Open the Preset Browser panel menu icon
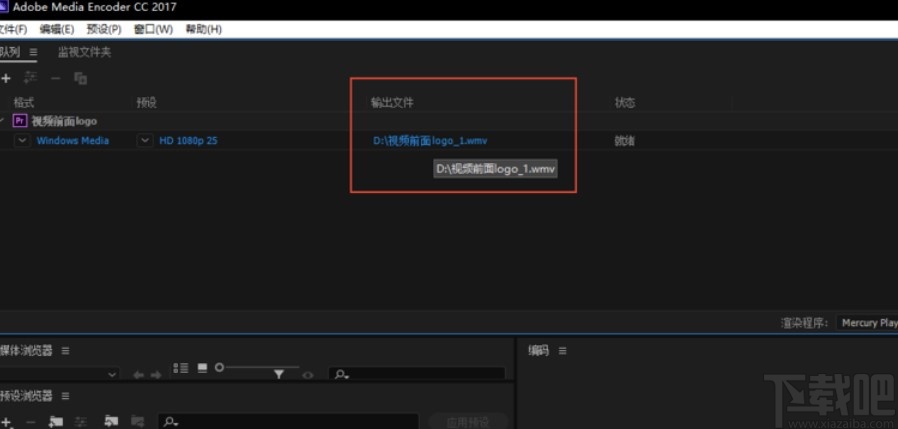This screenshot has height=429, width=898. (x=65, y=396)
